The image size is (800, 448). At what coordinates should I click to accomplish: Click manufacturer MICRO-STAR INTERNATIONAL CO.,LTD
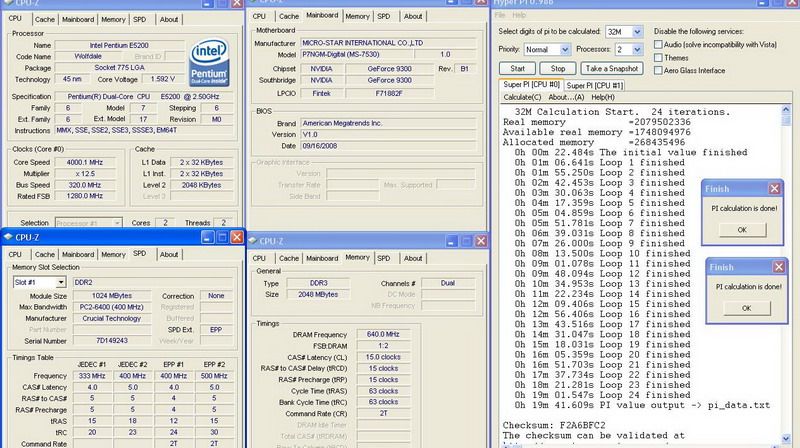(388, 43)
